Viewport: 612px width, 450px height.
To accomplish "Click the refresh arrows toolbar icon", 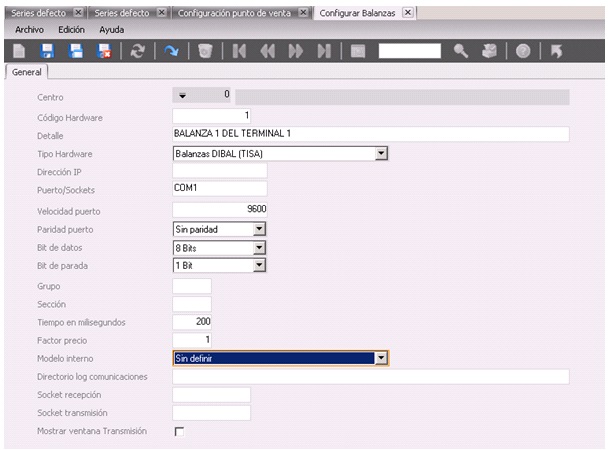I will [x=138, y=50].
